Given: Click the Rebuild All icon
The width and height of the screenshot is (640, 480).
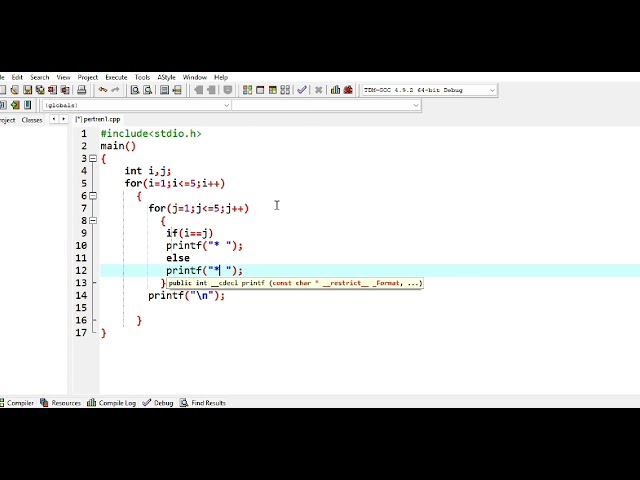Looking at the screenshot, I should click(x=285, y=90).
